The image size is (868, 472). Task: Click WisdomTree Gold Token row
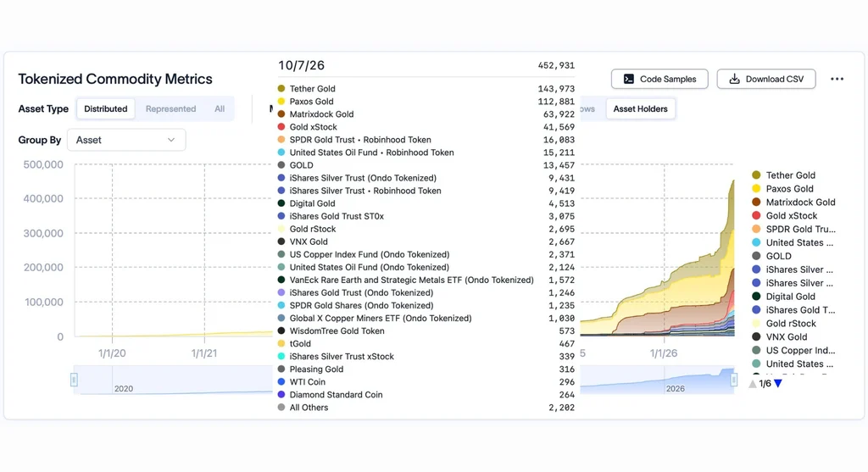click(426, 330)
